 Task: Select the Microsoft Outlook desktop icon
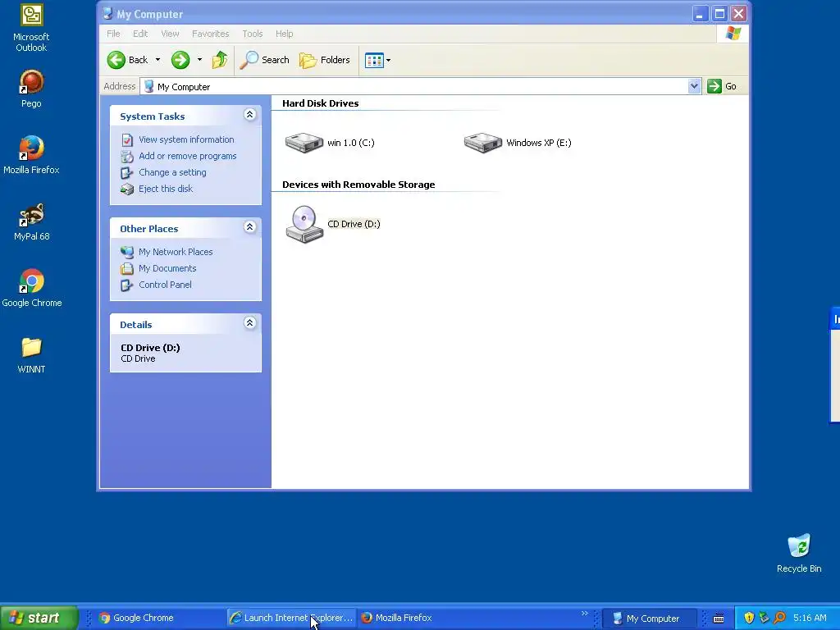tap(31, 28)
